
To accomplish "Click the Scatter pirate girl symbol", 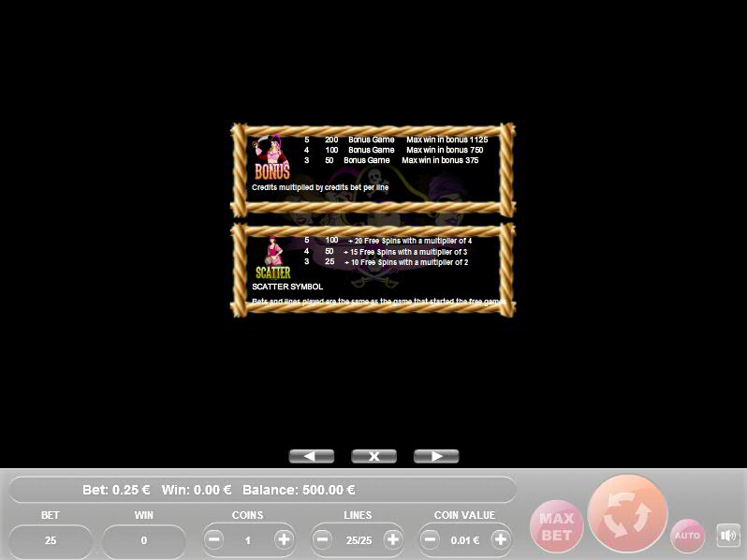I will [272, 259].
